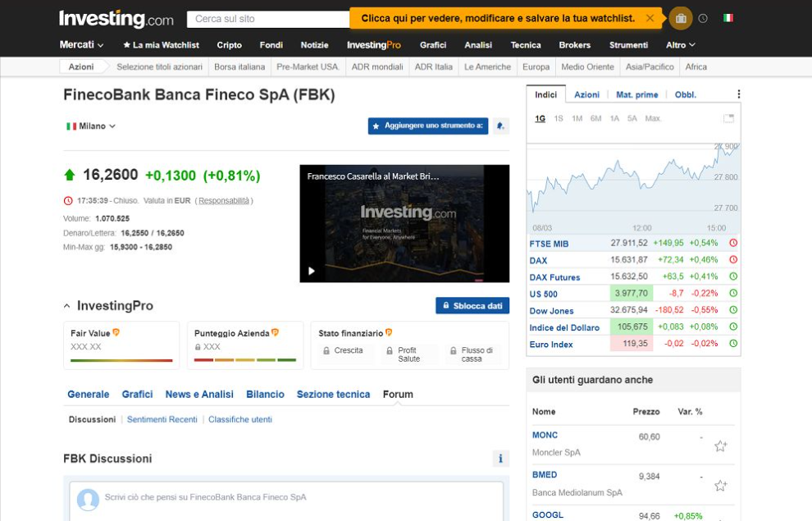Open the Mercati dropdown menu
Image resolution: width=812 pixels, height=521 pixels.
[x=81, y=45]
